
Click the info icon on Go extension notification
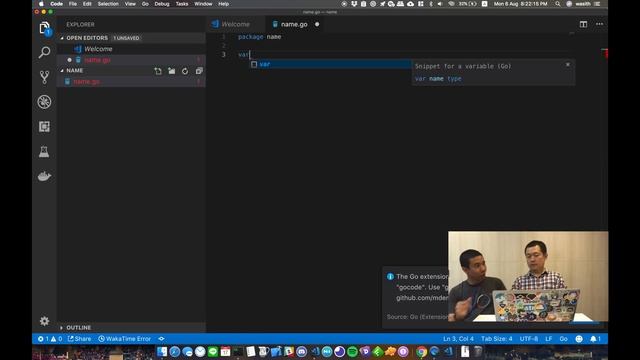point(390,277)
